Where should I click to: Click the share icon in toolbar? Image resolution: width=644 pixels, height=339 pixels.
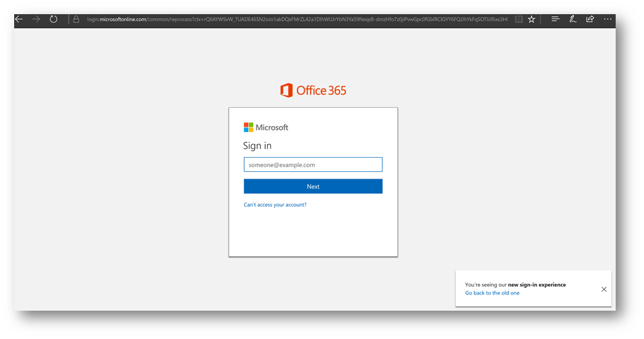[x=590, y=20]
